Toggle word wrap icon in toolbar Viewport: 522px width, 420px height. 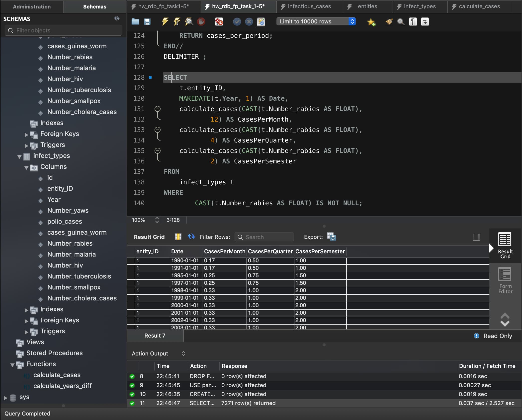pos(425,22)
